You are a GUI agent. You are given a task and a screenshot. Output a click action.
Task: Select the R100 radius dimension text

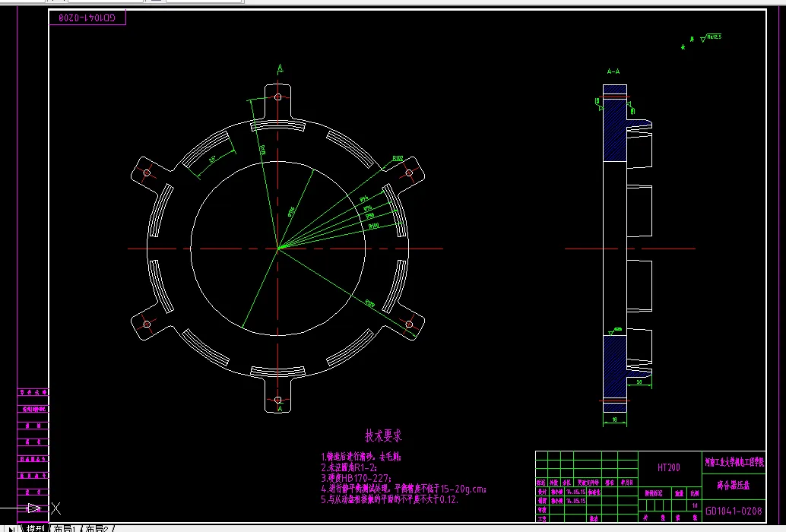coord(373,226)
